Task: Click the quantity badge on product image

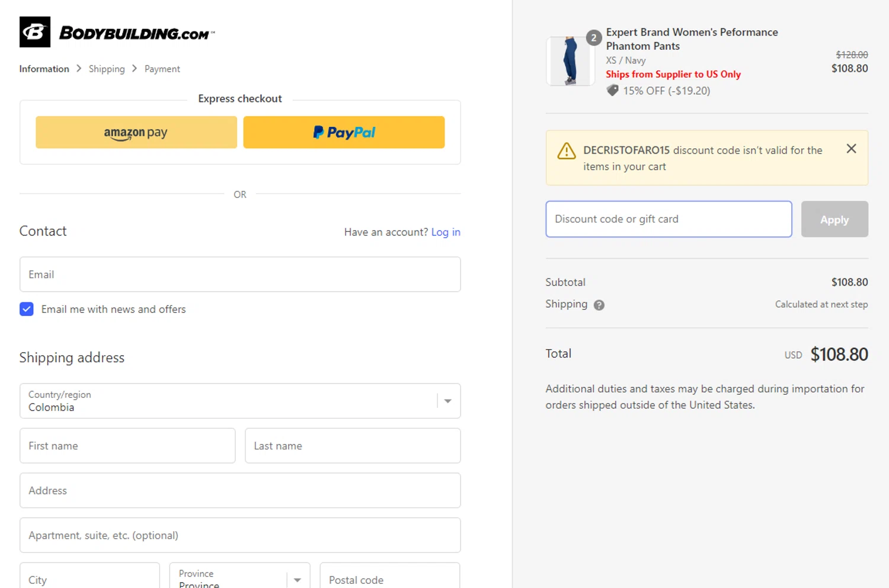Action: click(x=594, y=38)
